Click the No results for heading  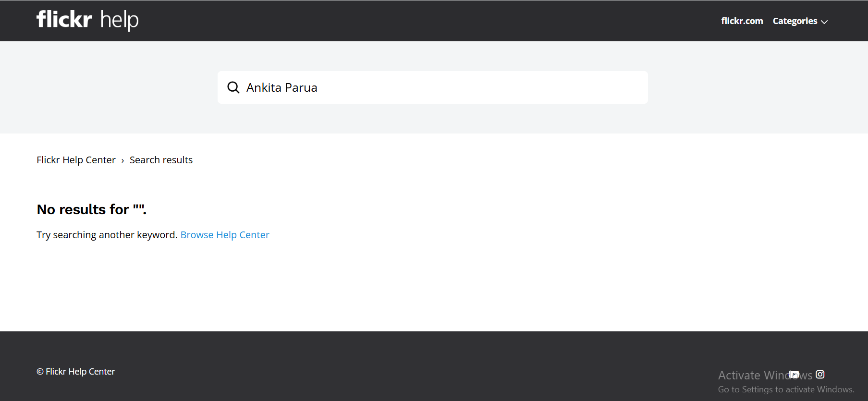(x=83, y=209)
